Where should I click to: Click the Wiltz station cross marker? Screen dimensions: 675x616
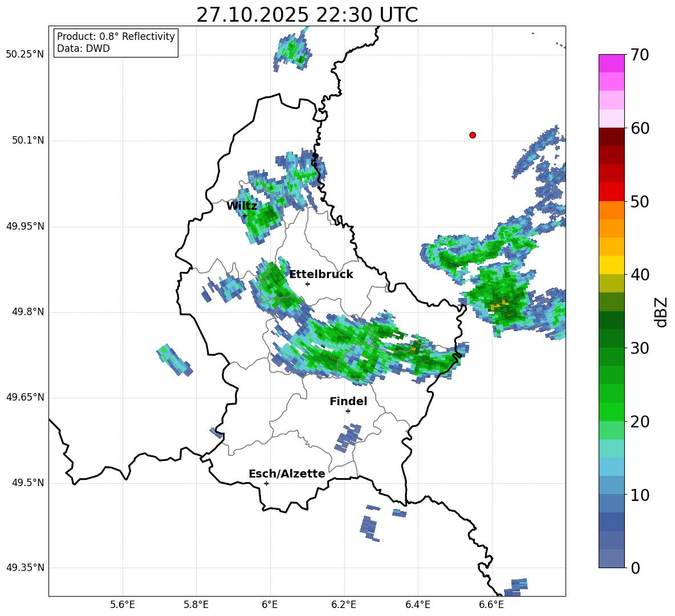point(245,216)
